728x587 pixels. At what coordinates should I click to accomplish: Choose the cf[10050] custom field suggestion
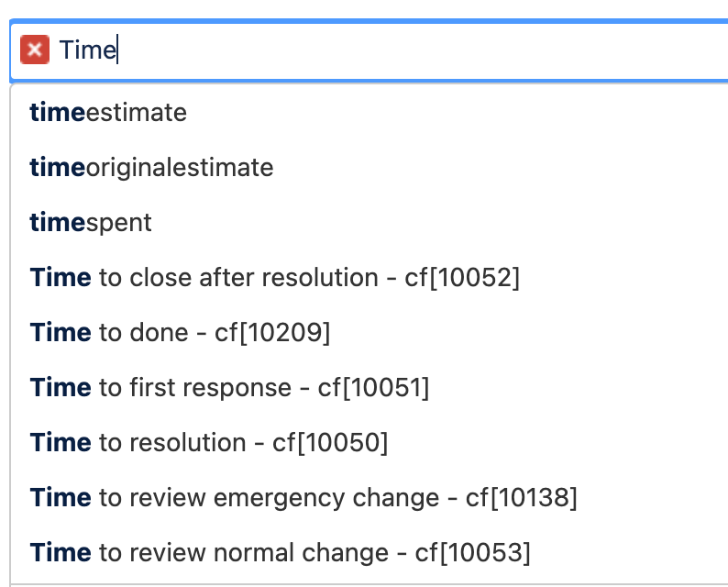click(x=330, y=443)
